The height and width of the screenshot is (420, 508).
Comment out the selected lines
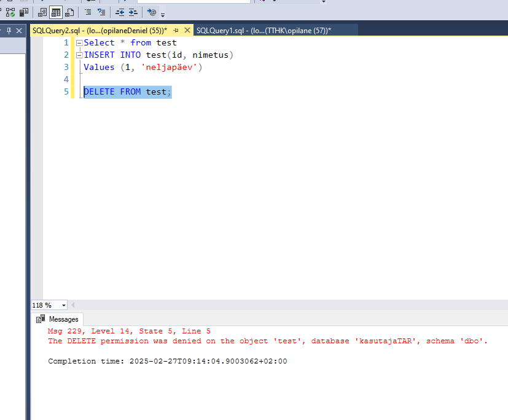pyautogui.click(x=88, y=12)
